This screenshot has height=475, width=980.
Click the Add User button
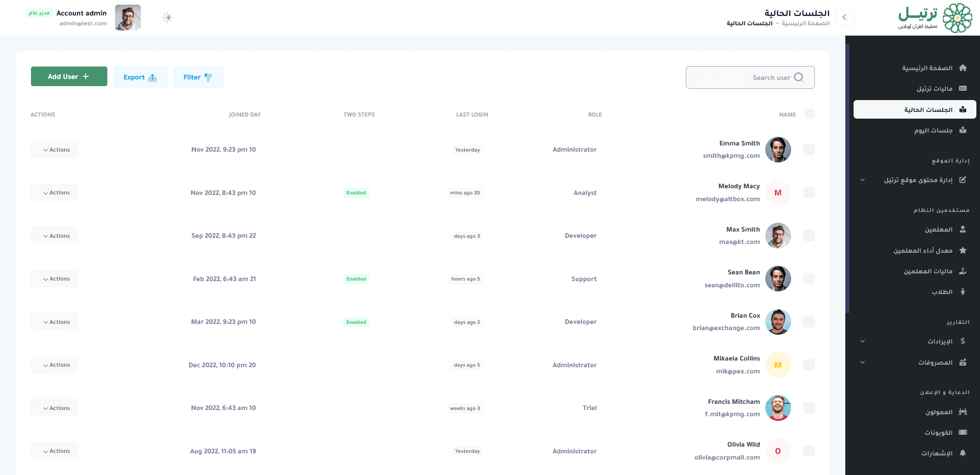(69, 76)
